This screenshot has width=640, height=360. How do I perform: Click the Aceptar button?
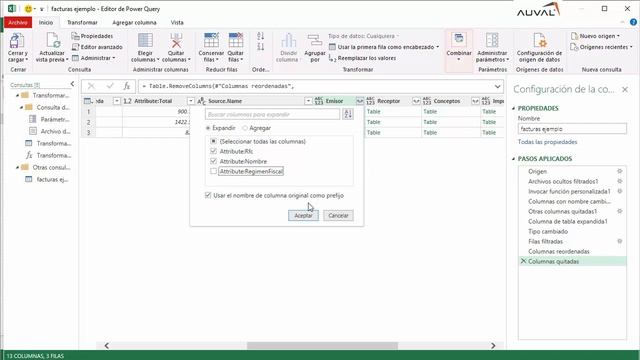303,216
